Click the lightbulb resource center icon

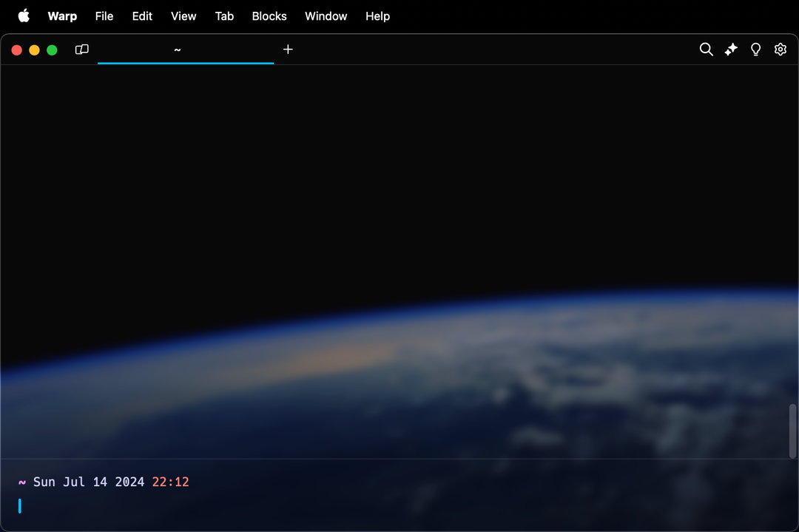click(x=755, y=50)
